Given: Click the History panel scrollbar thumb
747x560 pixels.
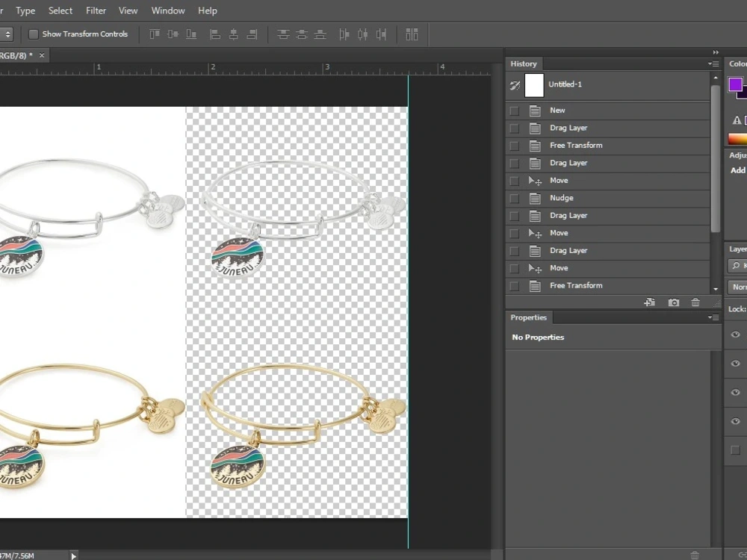Looking at the screenshot, I should click(x=715, y=159).
